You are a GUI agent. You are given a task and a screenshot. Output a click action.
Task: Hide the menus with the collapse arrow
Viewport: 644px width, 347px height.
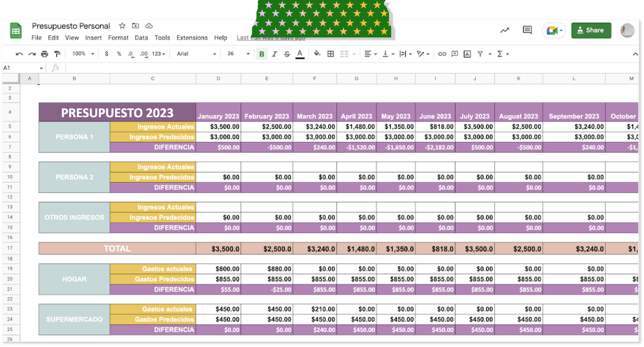pos(635,54)
